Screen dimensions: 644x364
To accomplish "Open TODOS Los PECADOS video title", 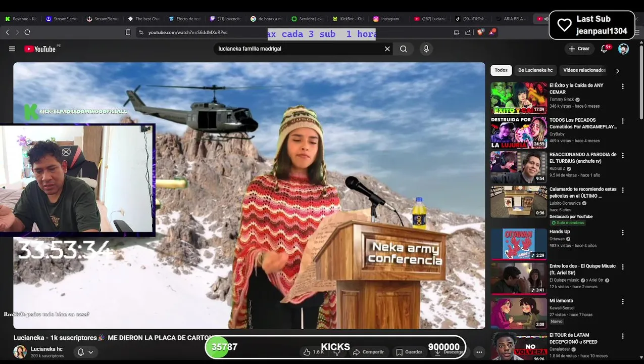I will (x=583, y=123).
